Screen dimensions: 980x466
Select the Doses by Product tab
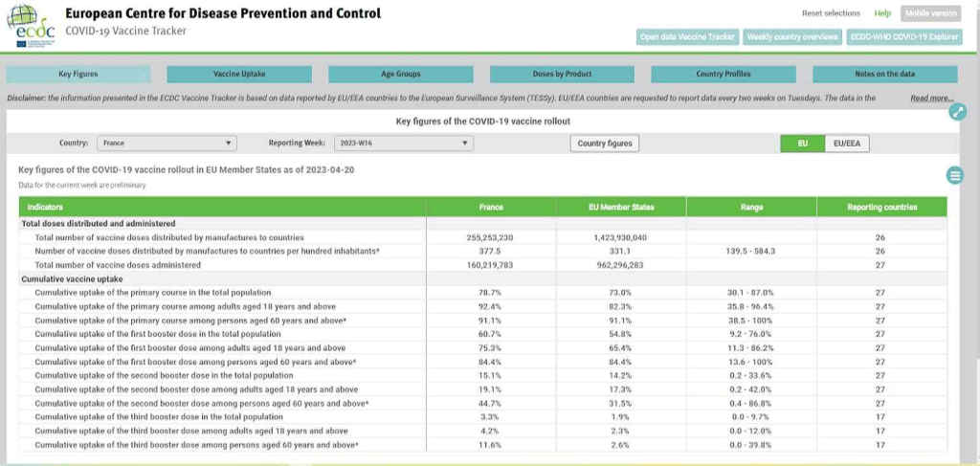562,74
